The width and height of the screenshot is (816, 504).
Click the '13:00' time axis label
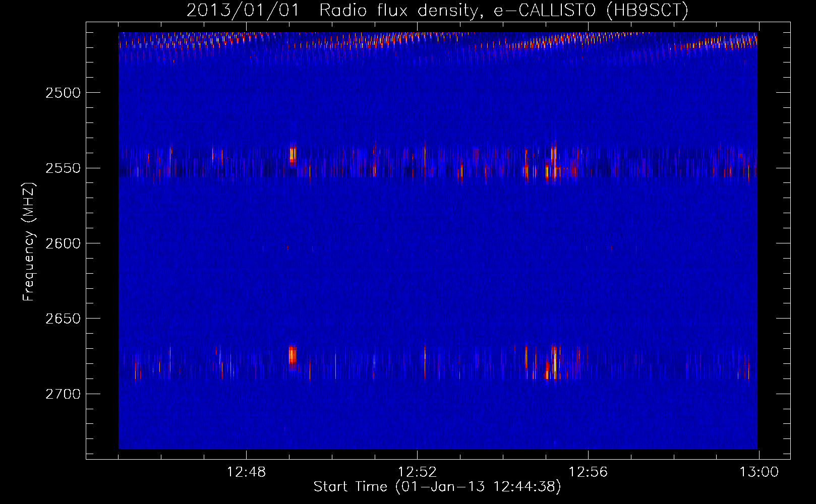click(759, 472)
